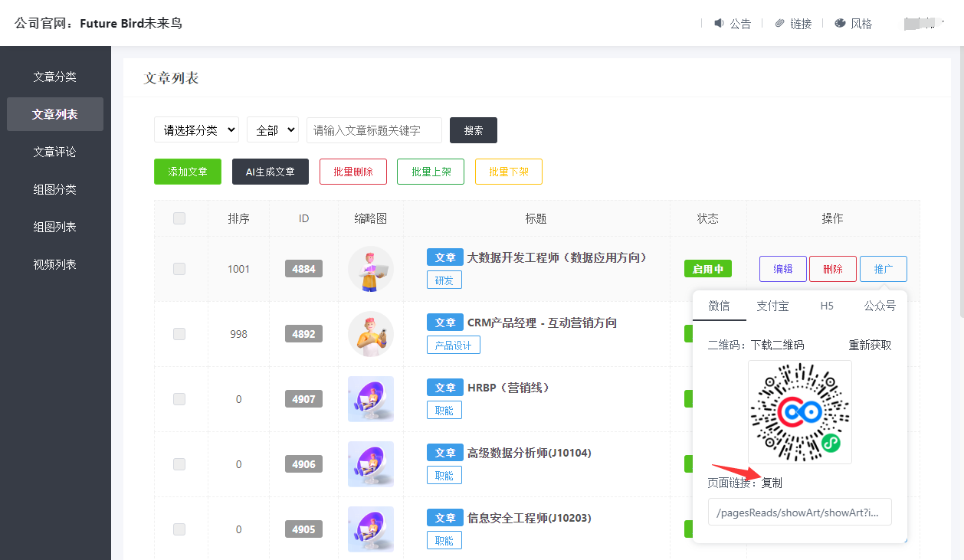Click the ID badge 4906
The width and height of the screenshot is (964, 560).
tap(303, 464)
